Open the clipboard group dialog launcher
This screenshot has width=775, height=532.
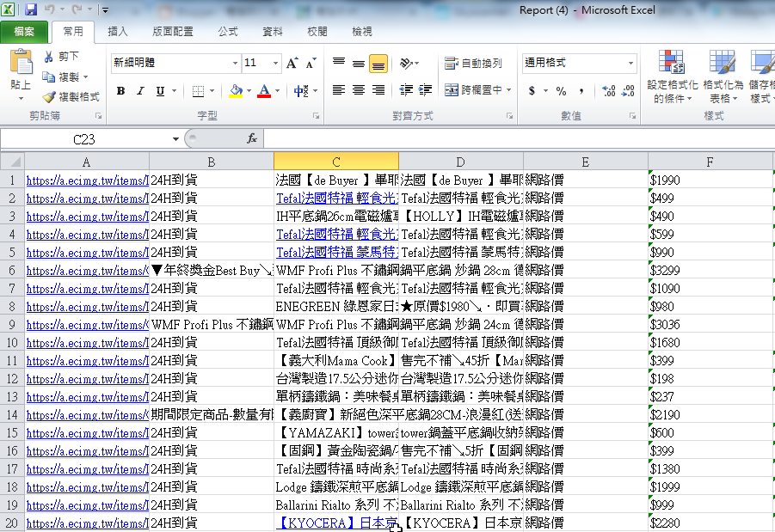[98, 116]
